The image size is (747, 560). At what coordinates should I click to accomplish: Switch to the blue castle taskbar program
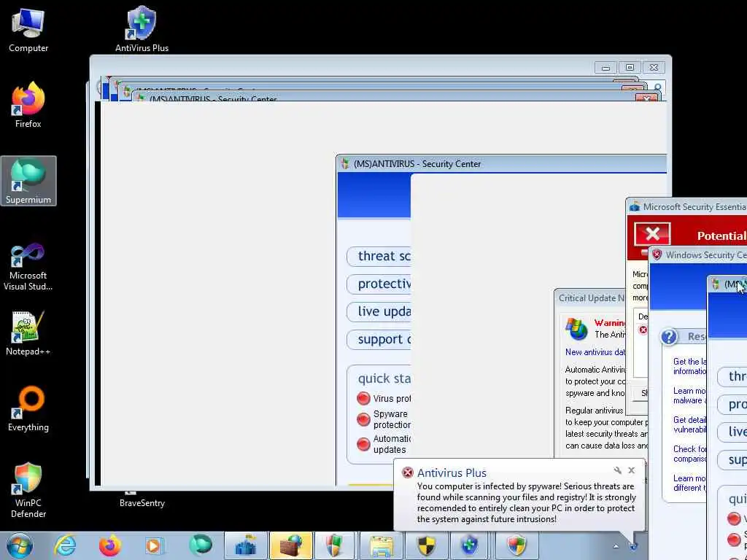(246, 545)
